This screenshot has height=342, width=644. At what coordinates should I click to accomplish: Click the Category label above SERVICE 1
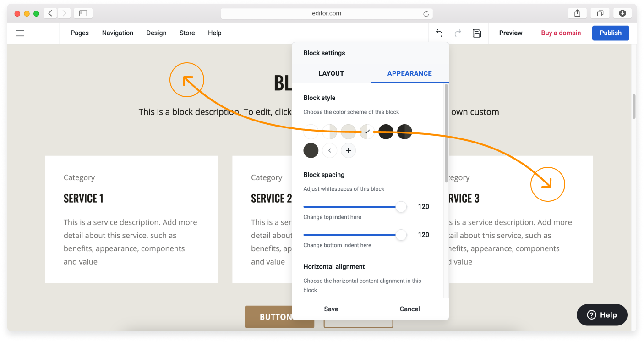(79, 178)
